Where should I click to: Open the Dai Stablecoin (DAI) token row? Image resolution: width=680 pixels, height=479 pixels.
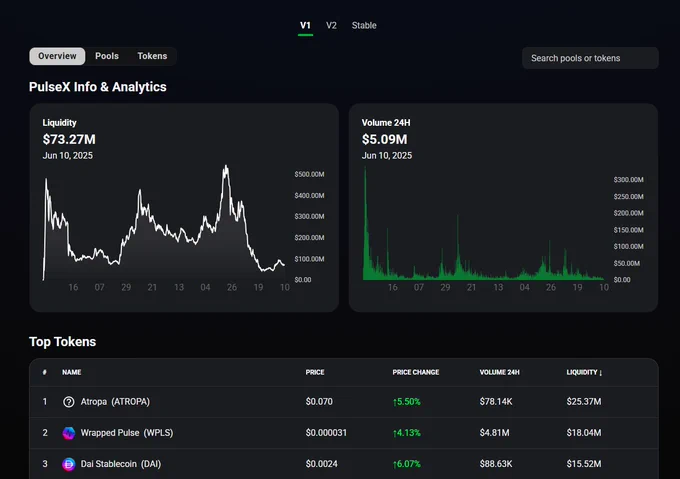[x=344, y=464]
